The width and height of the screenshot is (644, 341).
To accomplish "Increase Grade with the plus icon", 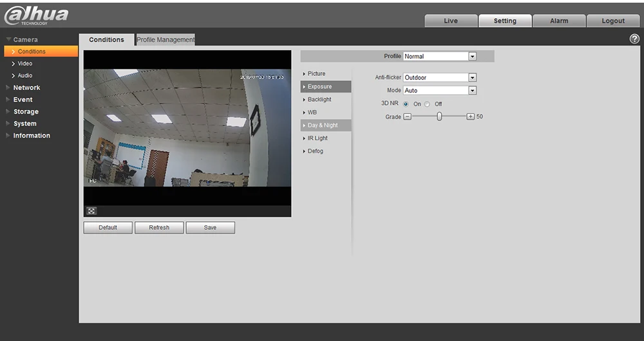I will [x=471, y=116].
